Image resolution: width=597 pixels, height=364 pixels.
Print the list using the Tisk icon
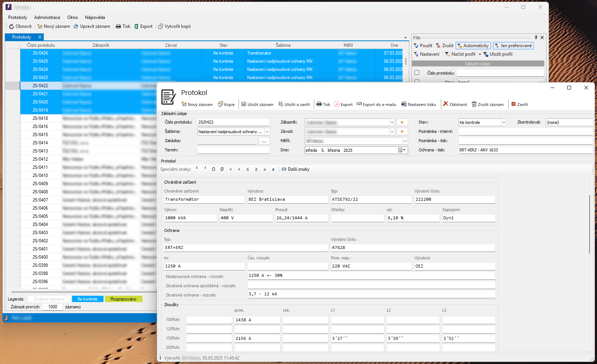[x=118, y=26]
